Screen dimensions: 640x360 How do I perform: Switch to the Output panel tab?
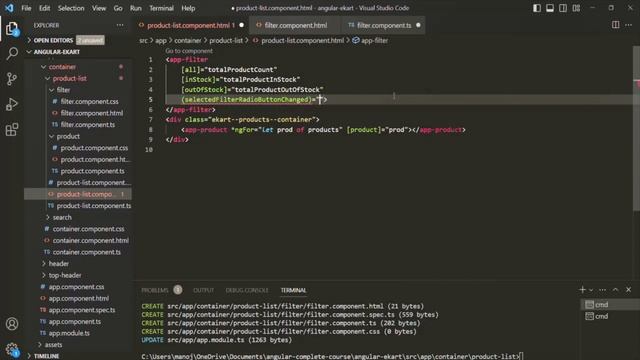click(204, 290)
